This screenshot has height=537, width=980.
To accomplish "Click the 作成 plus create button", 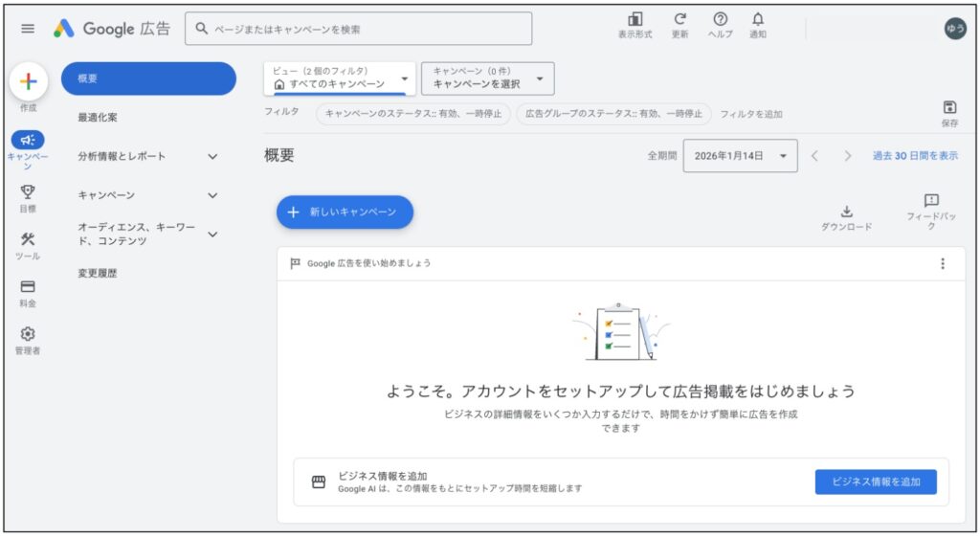I will pyautogui.click(x=29, y=81).
